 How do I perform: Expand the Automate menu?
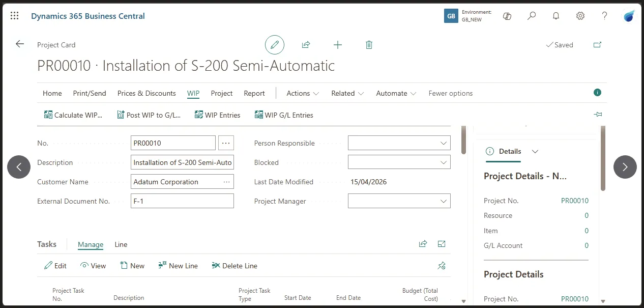(396, 93)
